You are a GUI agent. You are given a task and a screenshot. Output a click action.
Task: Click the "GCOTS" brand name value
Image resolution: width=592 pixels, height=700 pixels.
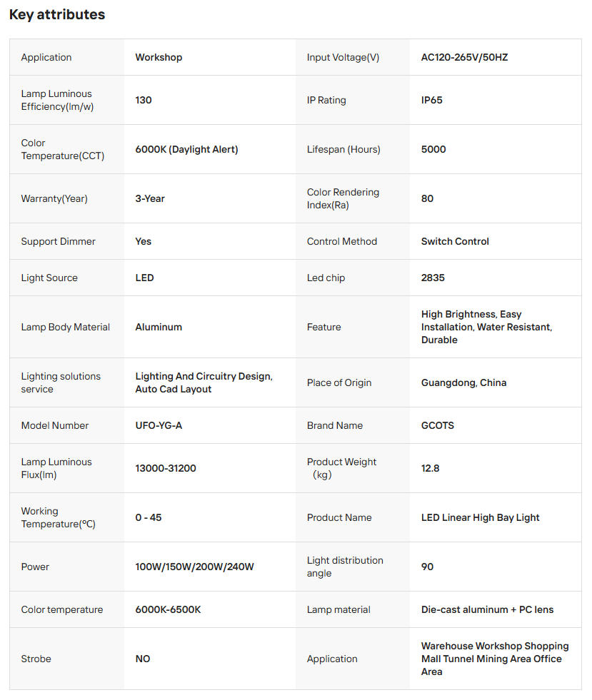pyautogui.click(x=438, y=425)
